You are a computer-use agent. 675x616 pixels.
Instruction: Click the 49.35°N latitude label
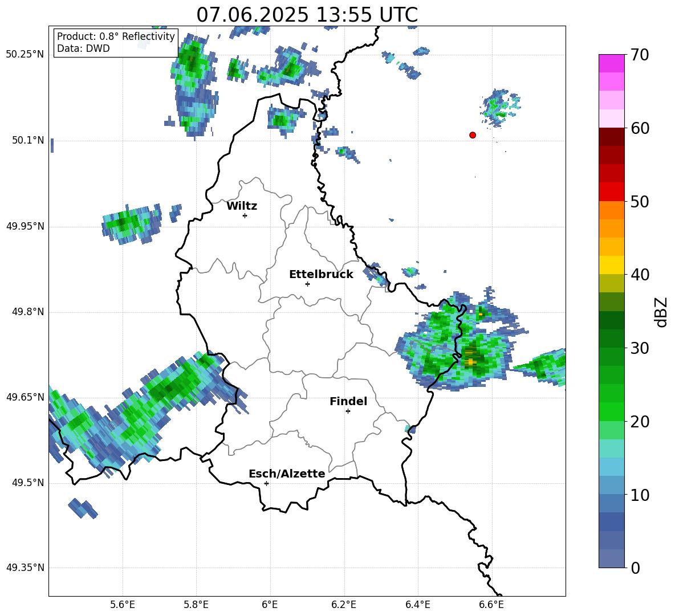(25, 568)
